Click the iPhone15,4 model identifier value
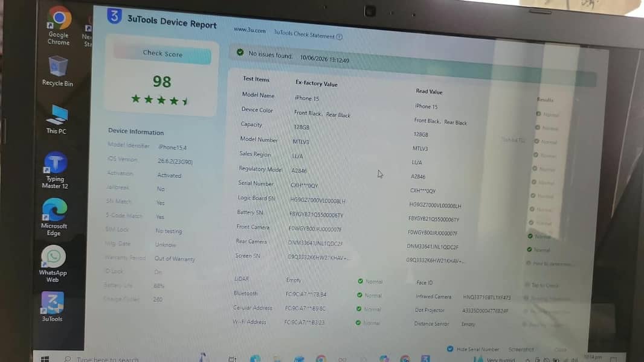This screenshot has width=644, height=362. [173, 147]
